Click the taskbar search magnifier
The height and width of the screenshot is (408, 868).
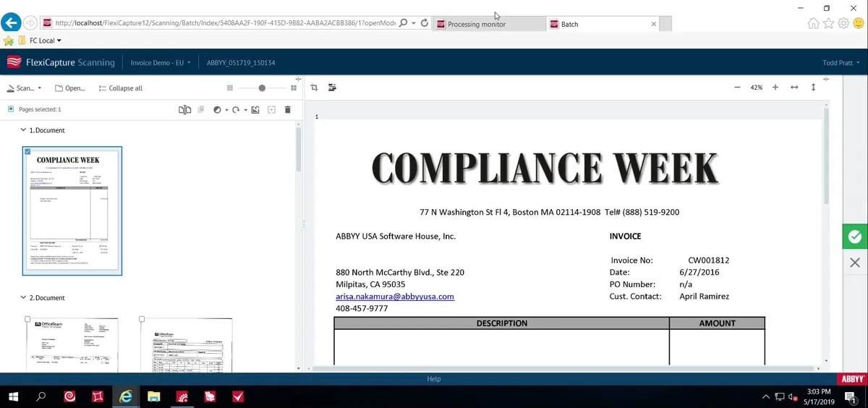tap(41, 396)
